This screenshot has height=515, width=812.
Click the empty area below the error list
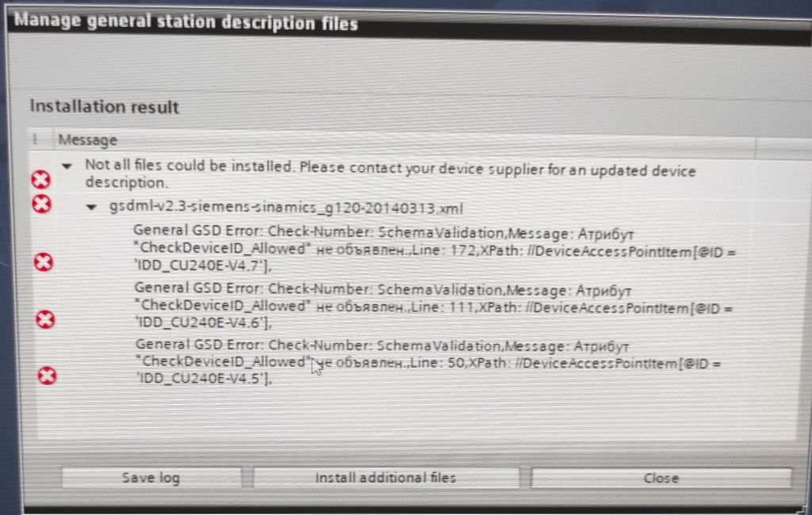coord(414,414)
